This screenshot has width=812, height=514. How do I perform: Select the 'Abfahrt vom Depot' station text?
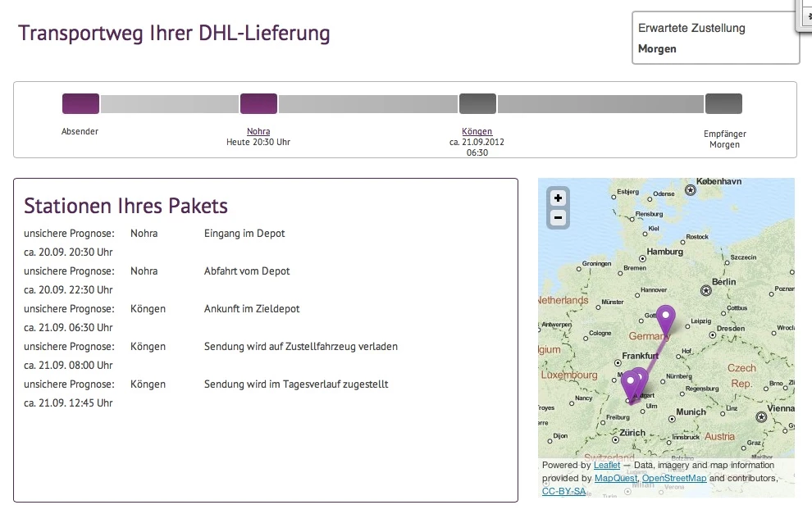247,271
